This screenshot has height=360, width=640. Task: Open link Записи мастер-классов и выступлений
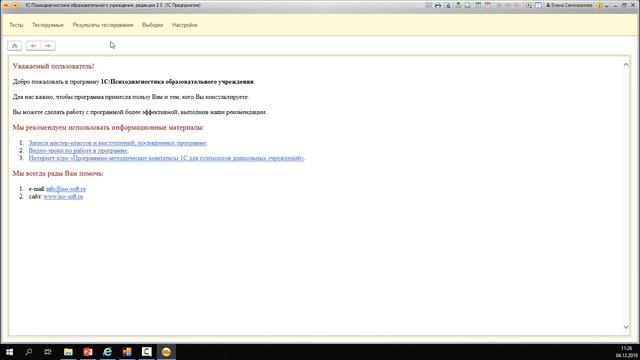pos(117,143)
